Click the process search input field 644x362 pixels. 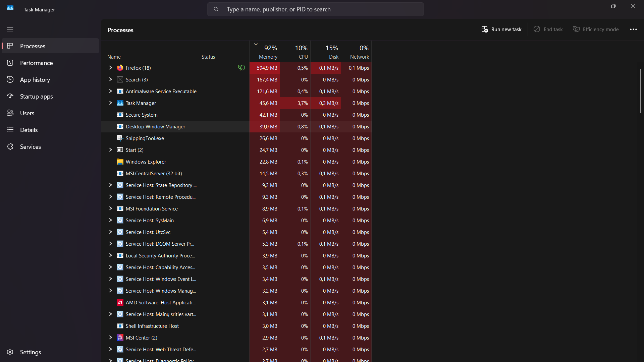pyautogui.click(x=315, y=9)
